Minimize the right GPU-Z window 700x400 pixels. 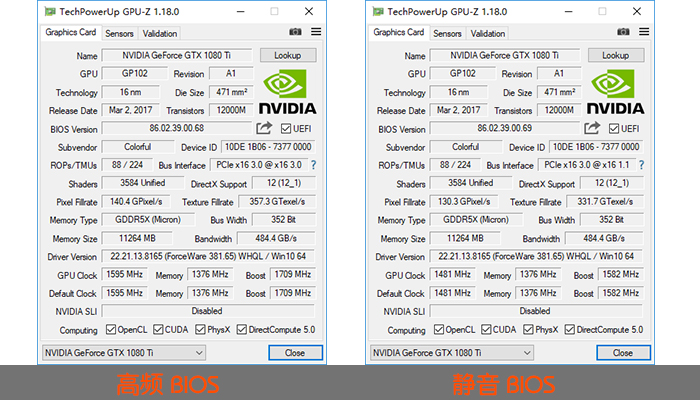569,12
